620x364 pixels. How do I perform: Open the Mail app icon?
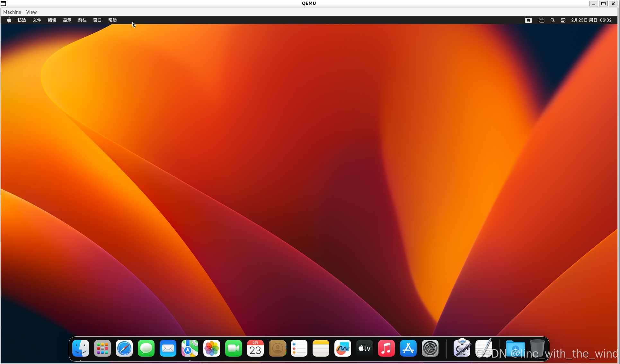168,348
